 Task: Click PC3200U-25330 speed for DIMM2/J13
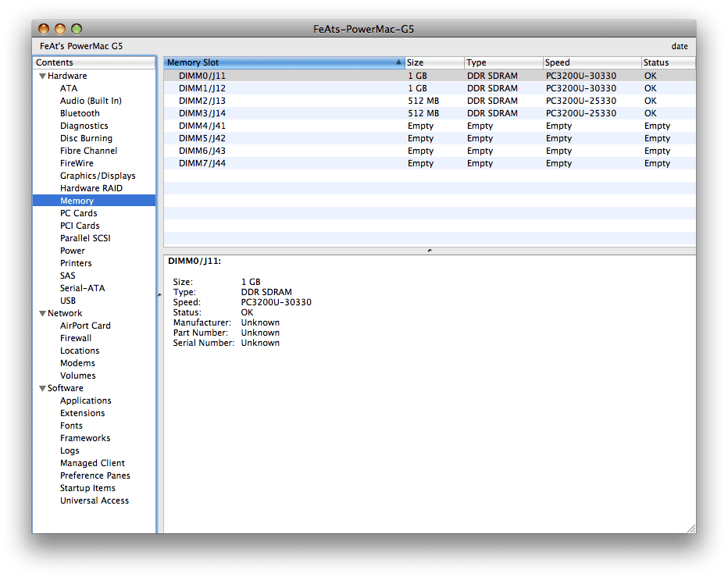[581, 101]
